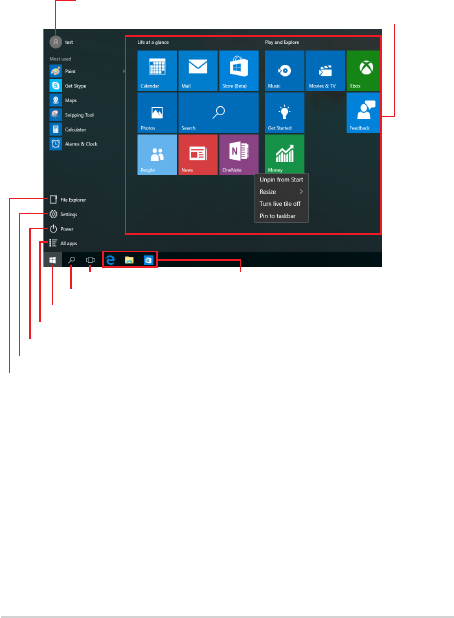Click the user account avatar

(x=56, y=42)
